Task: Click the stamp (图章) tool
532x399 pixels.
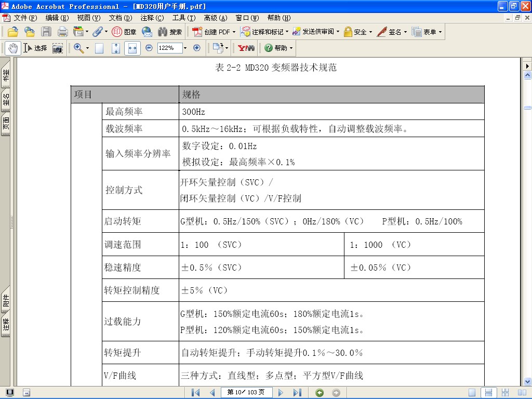Action: coord(124,32)
